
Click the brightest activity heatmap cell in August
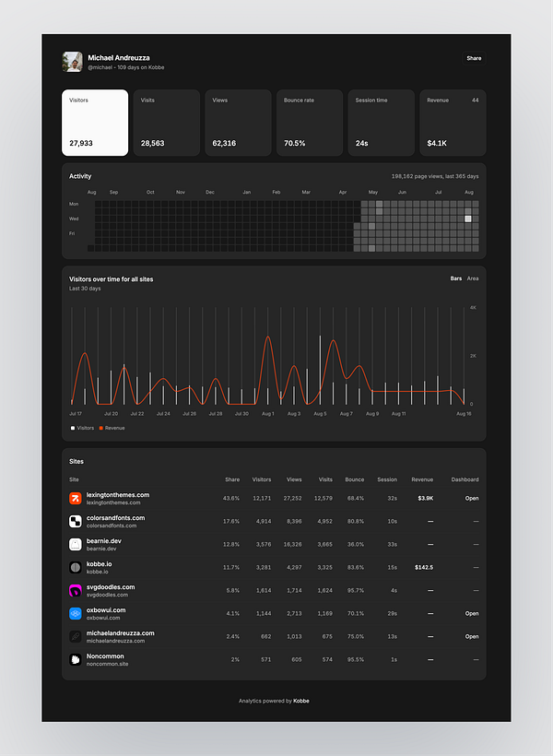tap(467, 219)
